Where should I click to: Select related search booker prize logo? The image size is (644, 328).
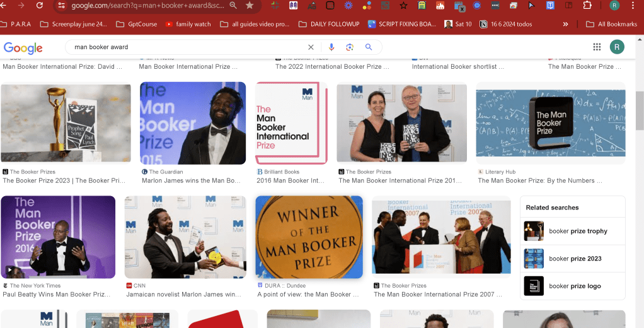coord(573,286)
